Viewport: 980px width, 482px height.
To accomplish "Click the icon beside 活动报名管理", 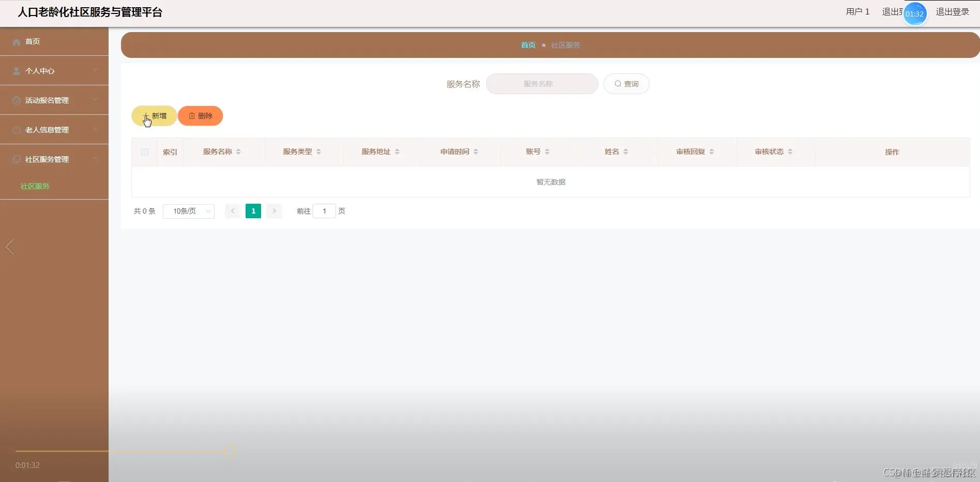I will (x=15, y=100).
